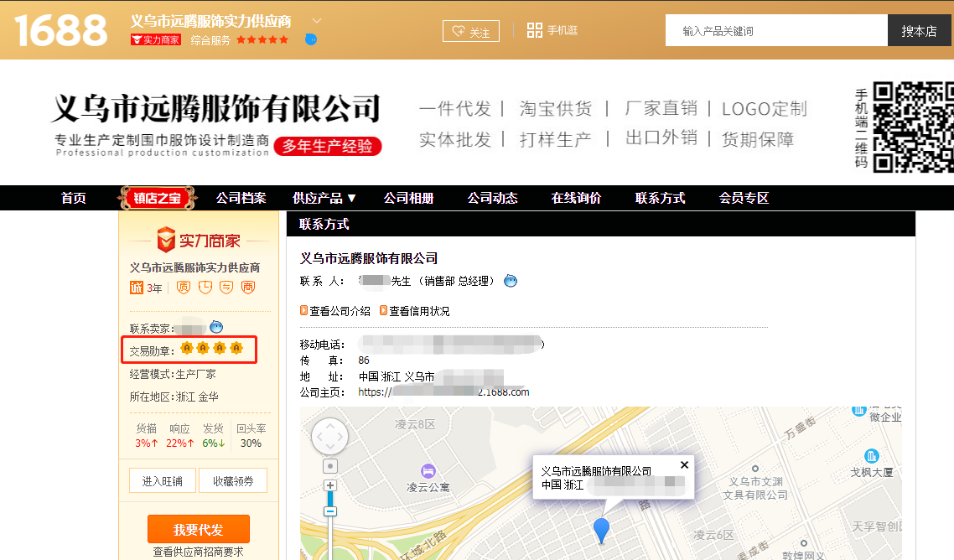Close the map info popup

(x=684, y=465)
